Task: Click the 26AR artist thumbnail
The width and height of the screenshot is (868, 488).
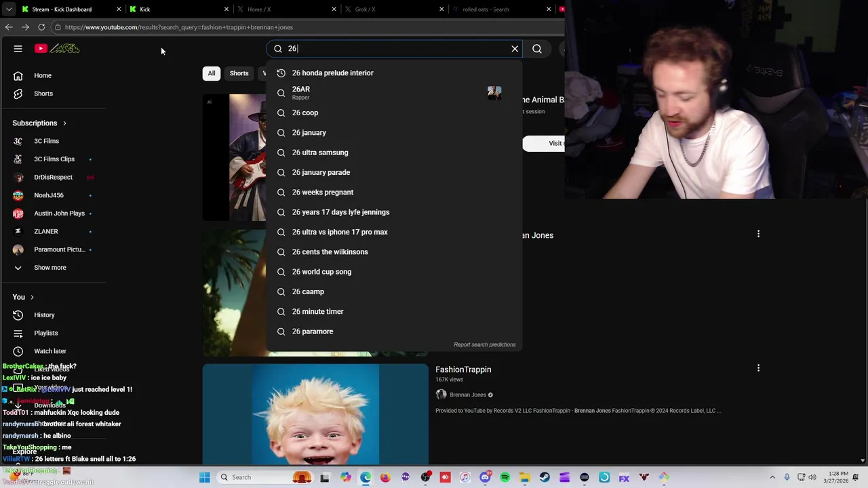Action: point(494,93)
